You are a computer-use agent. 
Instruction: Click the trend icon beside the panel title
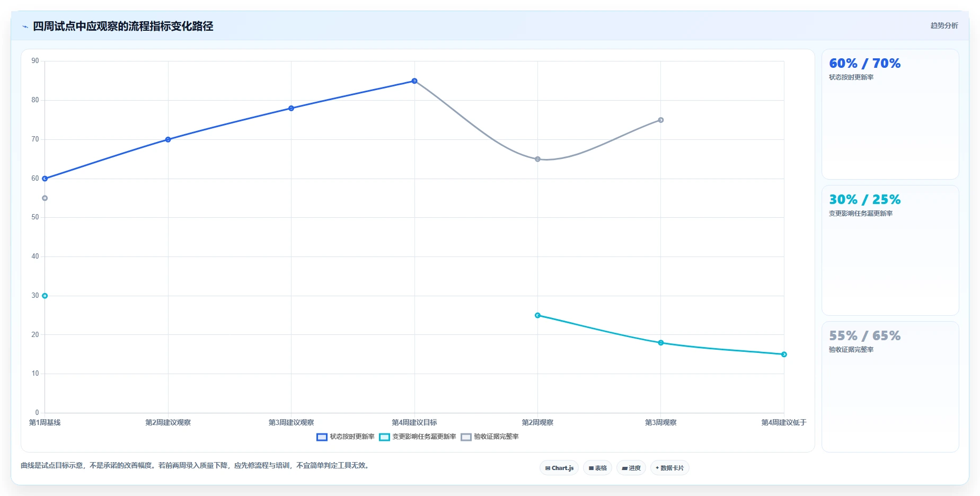25,26
